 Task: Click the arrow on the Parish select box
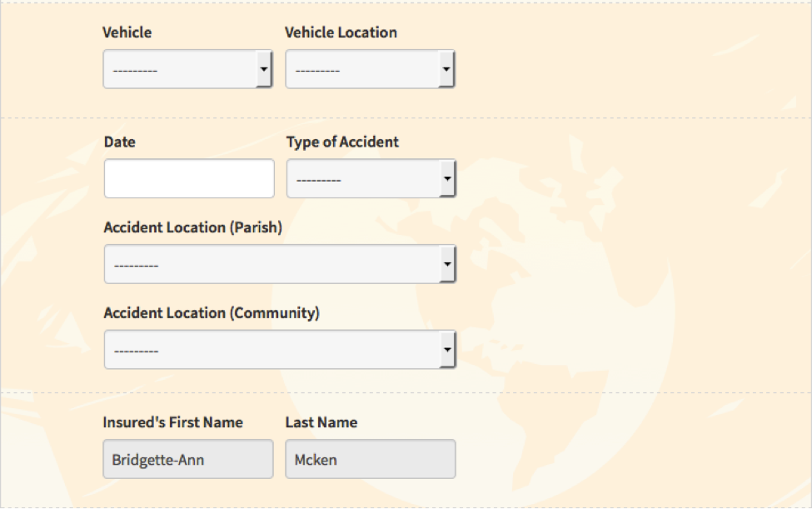pyautogui.click(x=447, y=265)
